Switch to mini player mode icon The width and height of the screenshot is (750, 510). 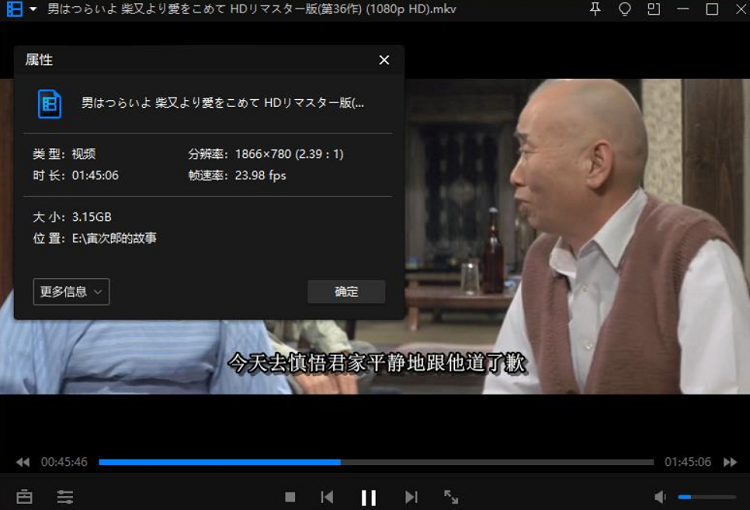(654, 10)
